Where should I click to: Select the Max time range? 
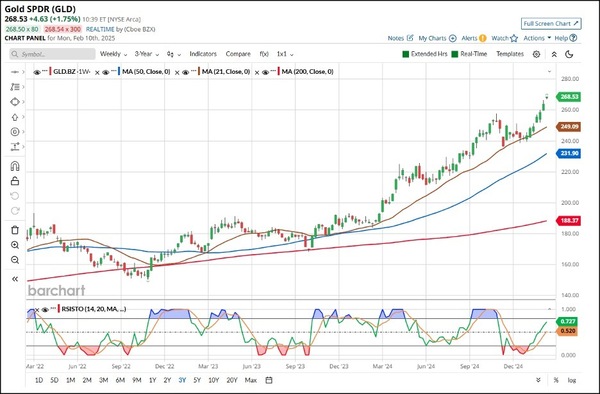click(251, 380)
